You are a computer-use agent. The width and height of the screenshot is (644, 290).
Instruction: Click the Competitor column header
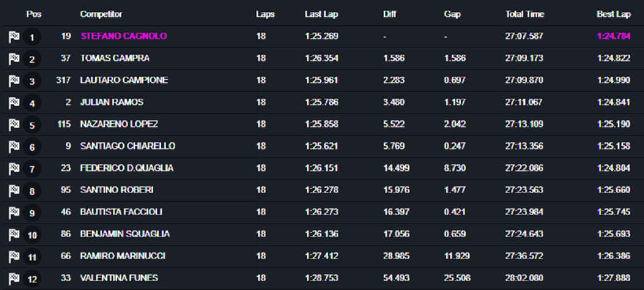coord(101,14)
